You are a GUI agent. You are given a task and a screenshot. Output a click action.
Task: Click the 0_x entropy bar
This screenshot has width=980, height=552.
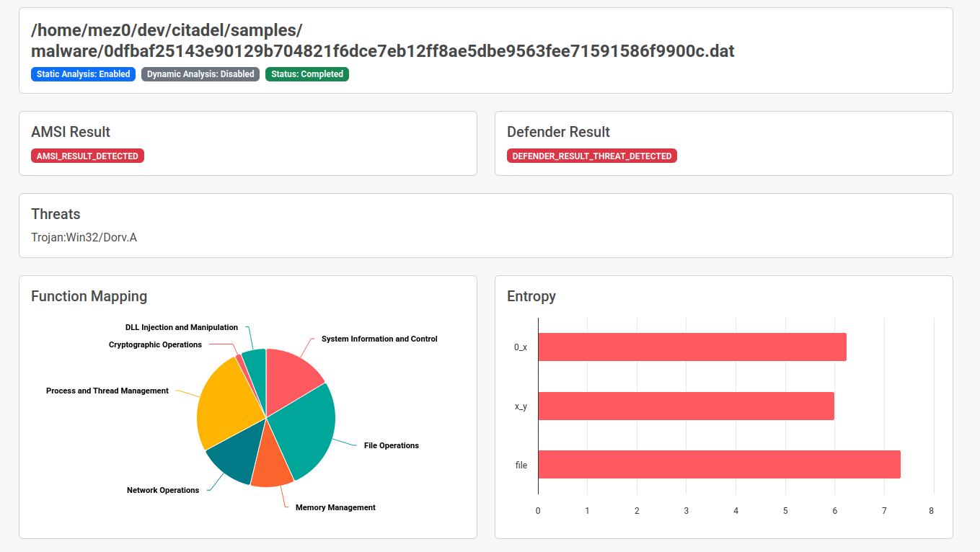pos(692,347)
